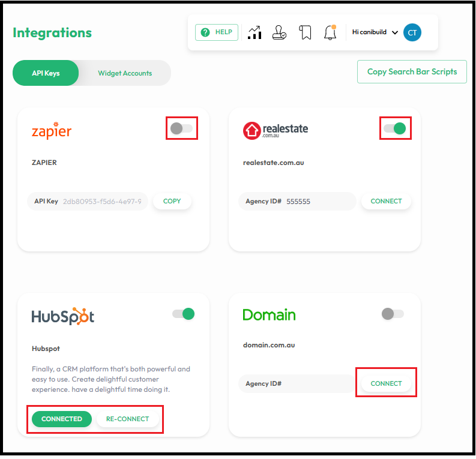Click the Integrations page heading
476x459 pixels.
52,33
